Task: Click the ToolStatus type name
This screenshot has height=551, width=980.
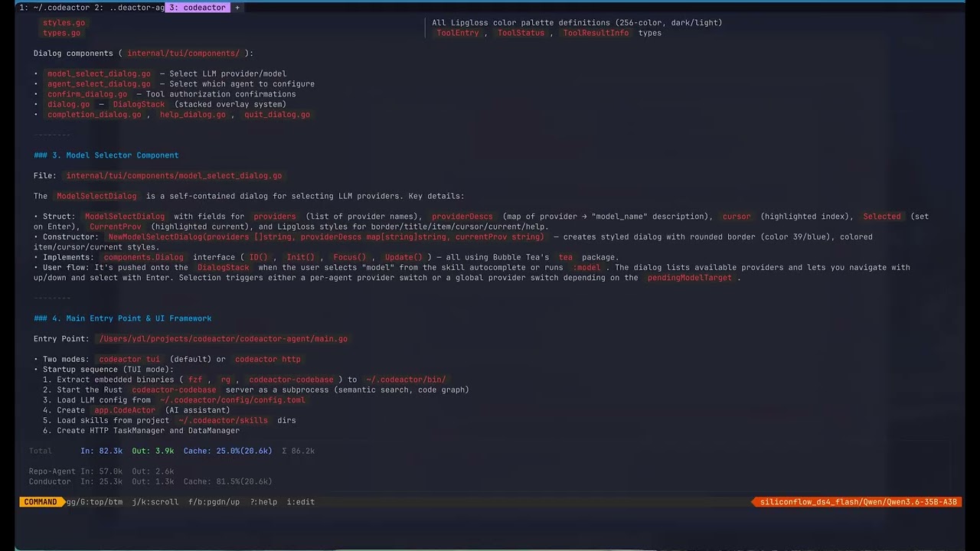Action: (521, 33)
